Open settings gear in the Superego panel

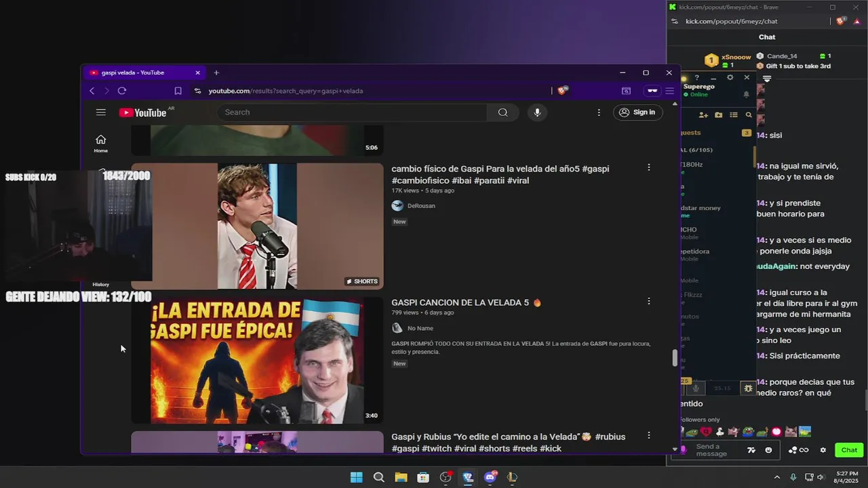(730, 77)
